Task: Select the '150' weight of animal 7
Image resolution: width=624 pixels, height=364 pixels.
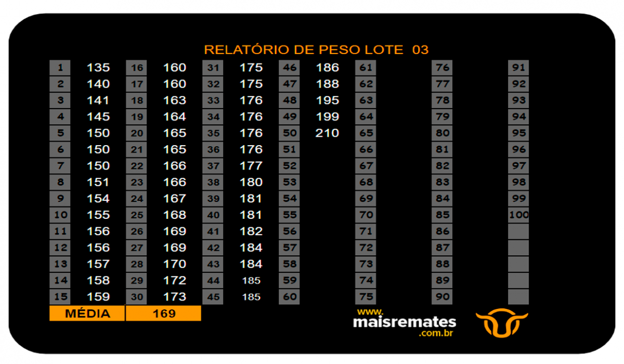Action: coord(98,166)
